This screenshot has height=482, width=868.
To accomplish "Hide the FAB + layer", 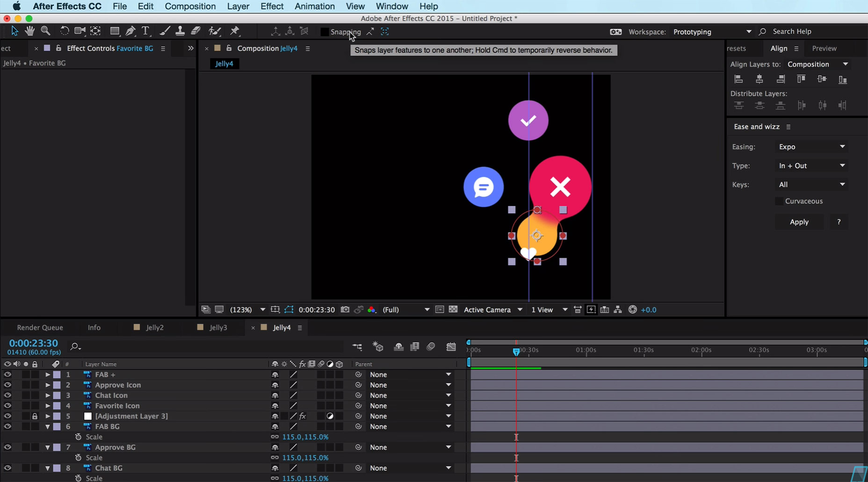I will (x=7, y=374).
